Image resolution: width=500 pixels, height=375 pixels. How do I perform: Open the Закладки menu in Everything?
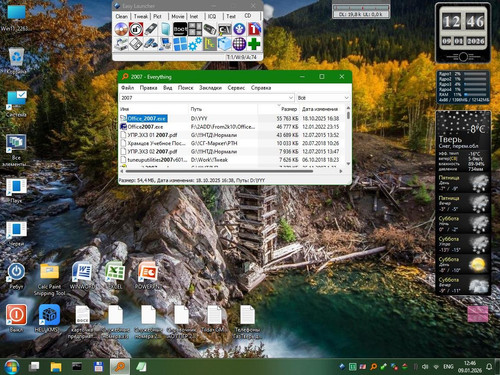click(x=210, y=88)
